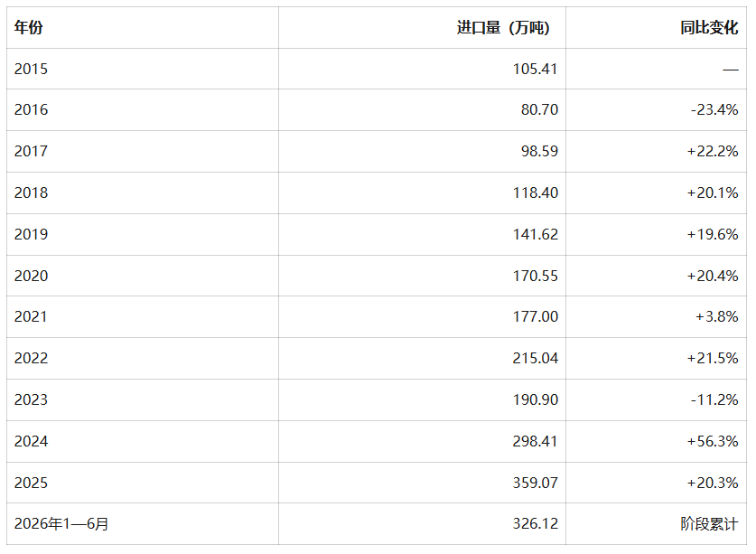Click the 2018 year cell
Viewport: 756px width, 554px height.
pos(31,192)
